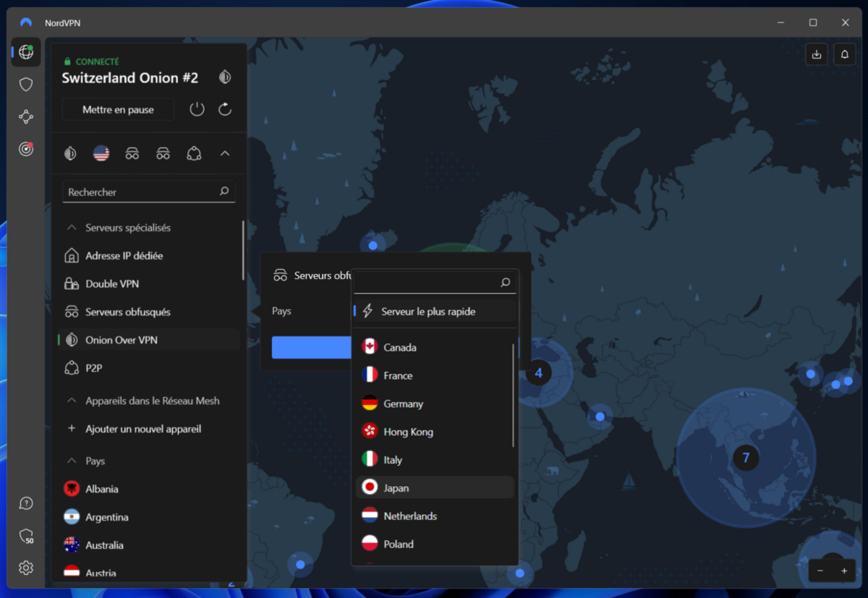Zoom in the map with plus button

point(844,571)
